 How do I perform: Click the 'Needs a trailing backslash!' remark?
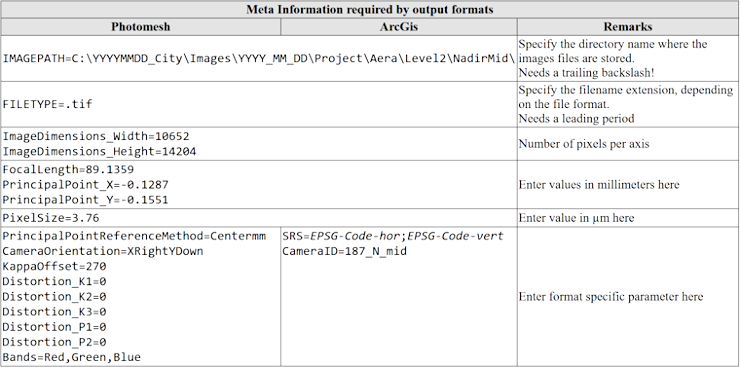[586, 73]
